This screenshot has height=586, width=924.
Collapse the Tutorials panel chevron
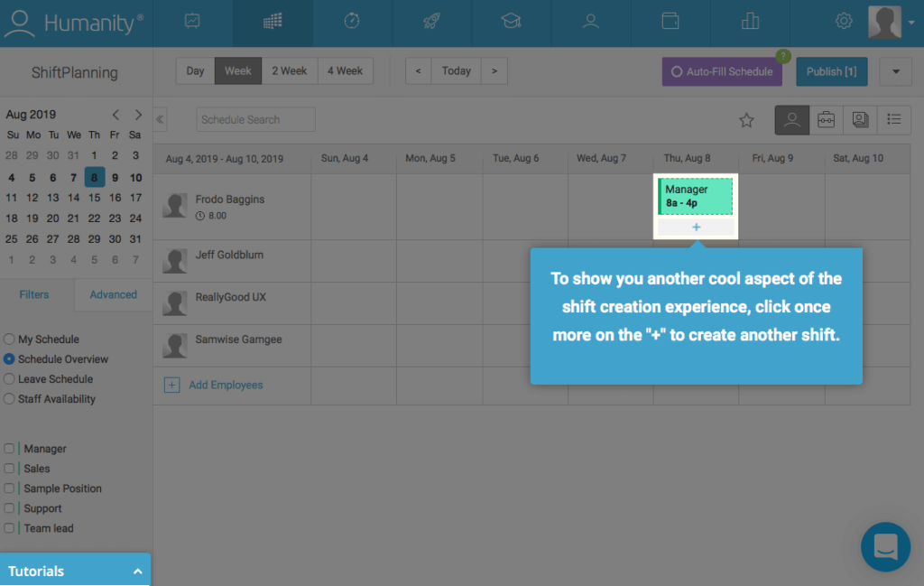click(x=137, y=570)
